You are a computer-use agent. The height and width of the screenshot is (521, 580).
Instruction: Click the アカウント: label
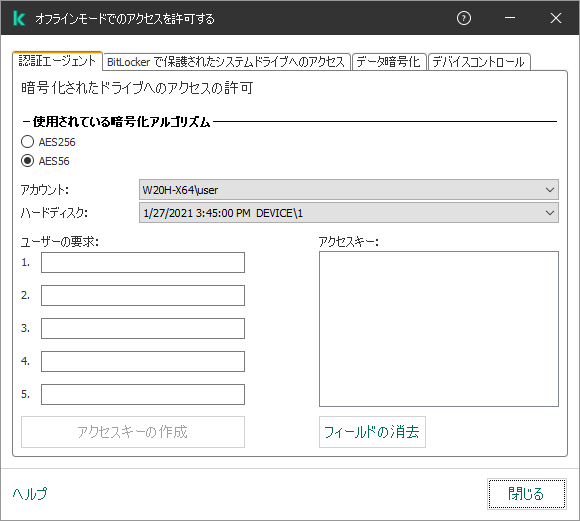pos(44,190)
